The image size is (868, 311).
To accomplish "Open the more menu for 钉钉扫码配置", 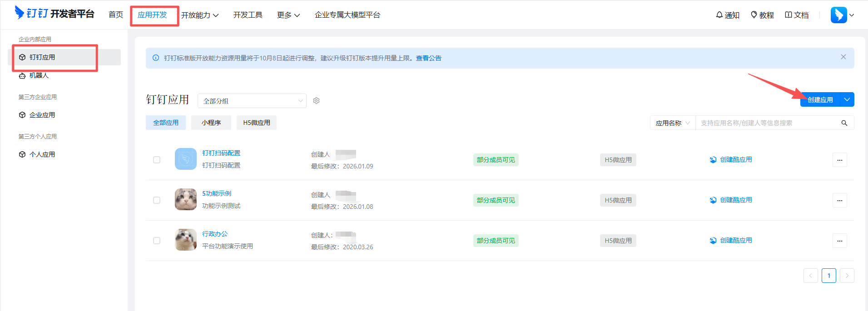I will click(x=840, y=160).
